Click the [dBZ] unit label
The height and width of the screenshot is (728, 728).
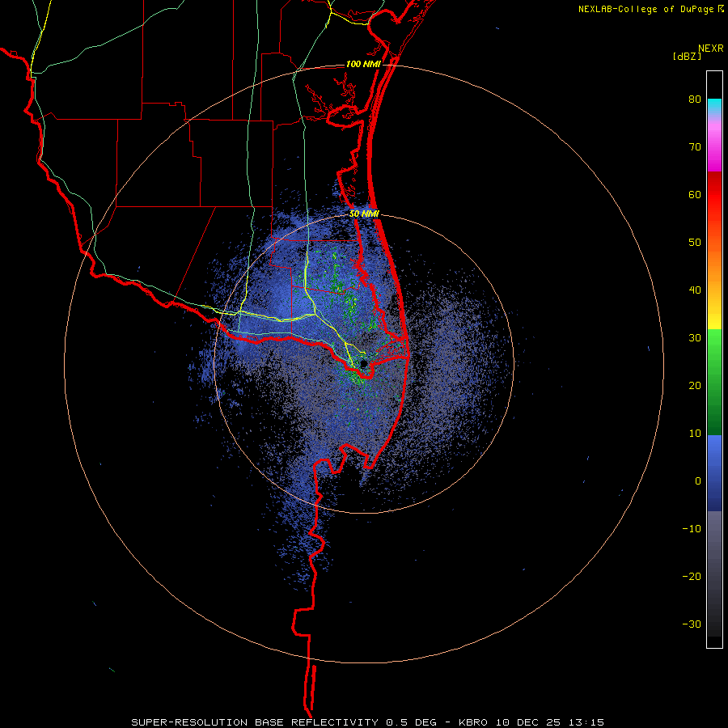coord(687,57)
